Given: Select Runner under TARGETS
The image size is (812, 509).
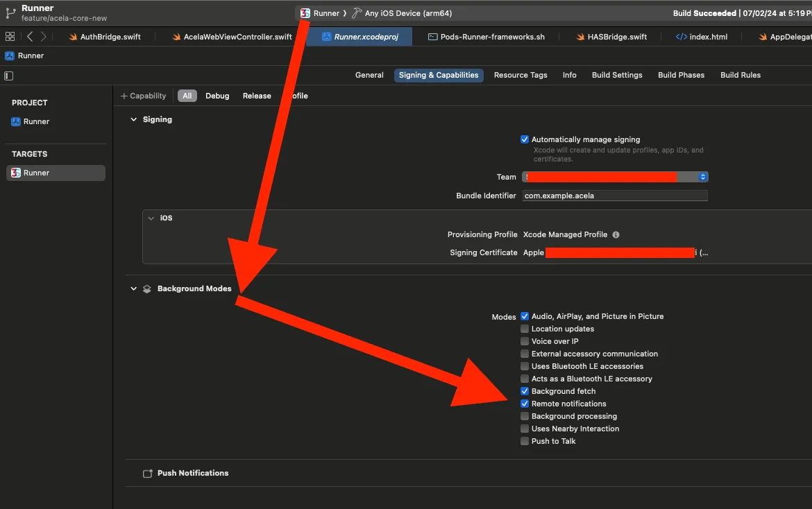Looking at the screenshot, I should tap(56, 173).
